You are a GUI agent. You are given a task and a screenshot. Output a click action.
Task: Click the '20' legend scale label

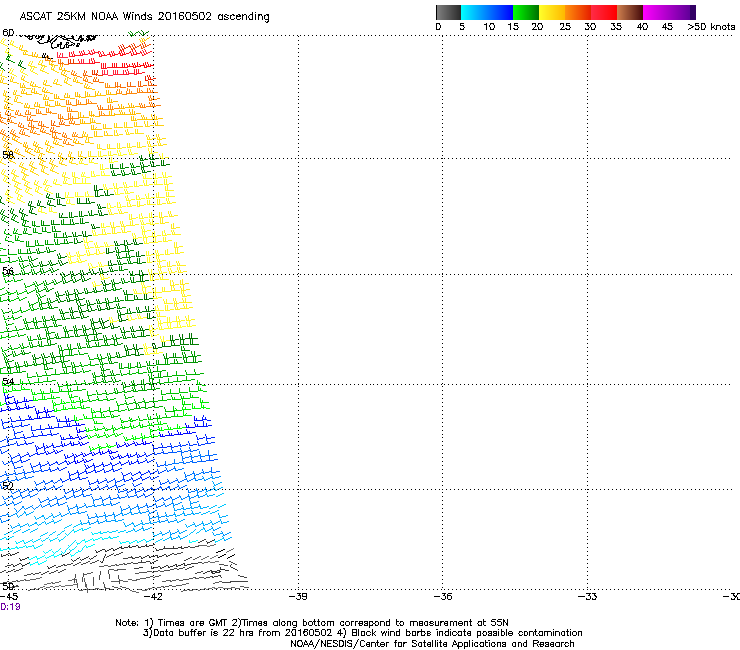537,27
